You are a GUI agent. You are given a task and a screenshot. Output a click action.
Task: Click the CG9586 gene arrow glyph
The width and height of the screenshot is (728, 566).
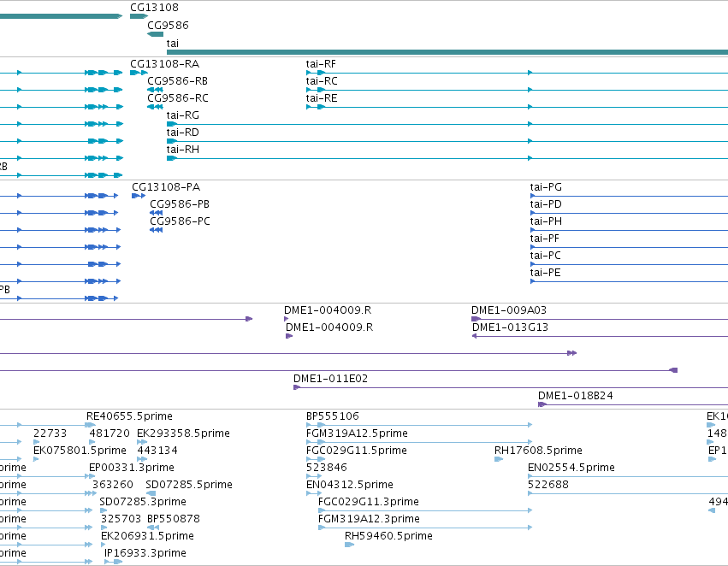point(155,34)
